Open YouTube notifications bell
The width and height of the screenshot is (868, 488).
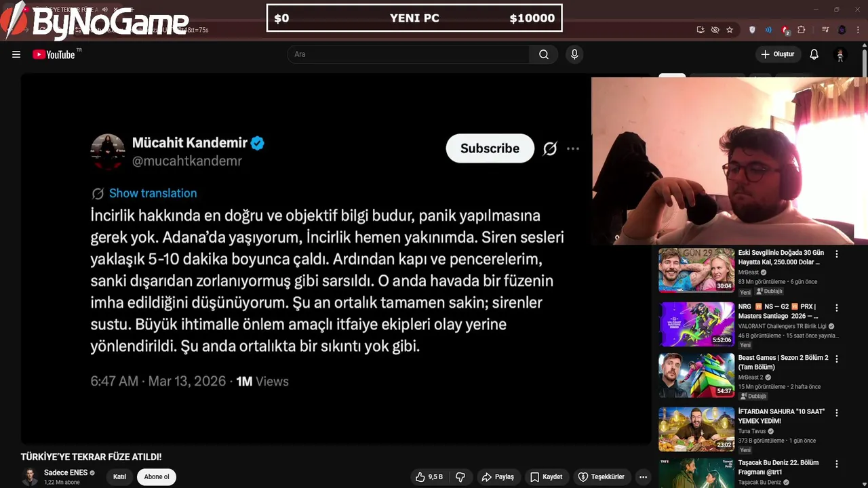pos(814,54)
